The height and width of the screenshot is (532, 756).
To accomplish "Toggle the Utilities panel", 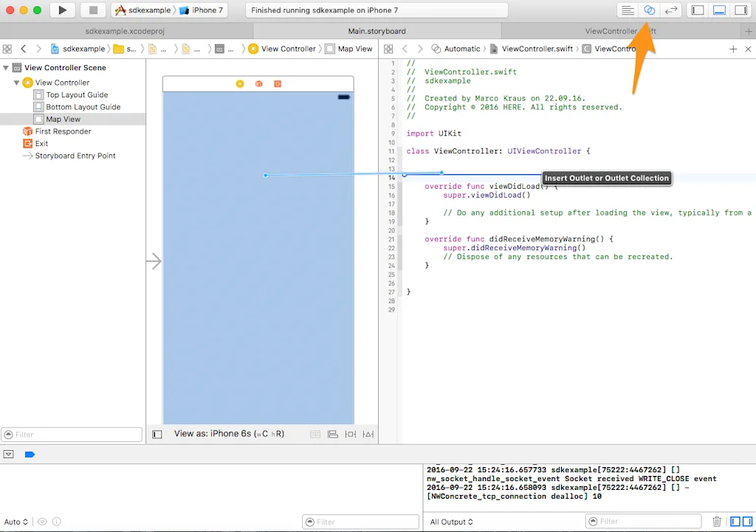I will [x=740, y=10].
